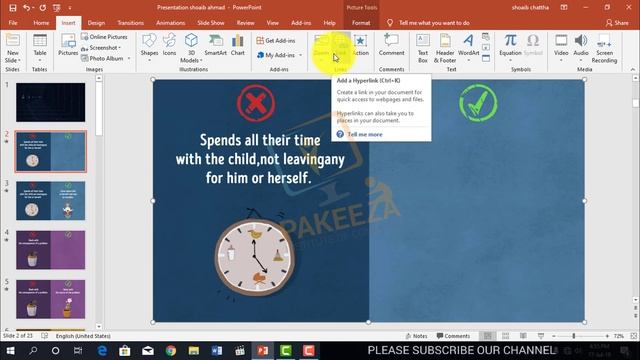Open the File tab
The image size is (640, 360).
tap(13, 23)
